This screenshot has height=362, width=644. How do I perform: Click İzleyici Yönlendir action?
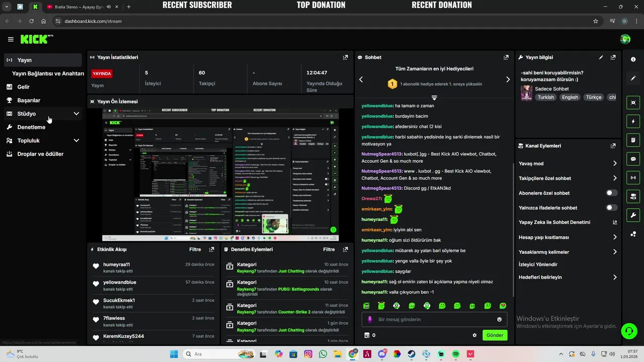(x=538, y=264)
